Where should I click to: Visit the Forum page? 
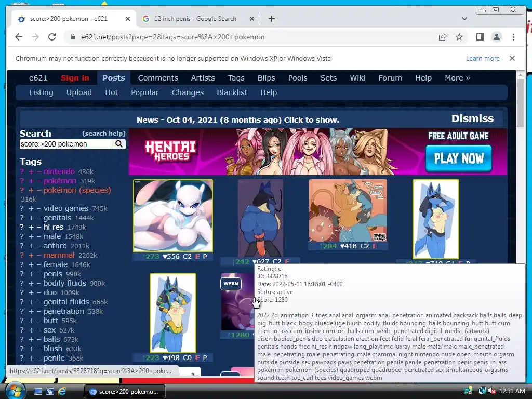(x=390, y=78)
